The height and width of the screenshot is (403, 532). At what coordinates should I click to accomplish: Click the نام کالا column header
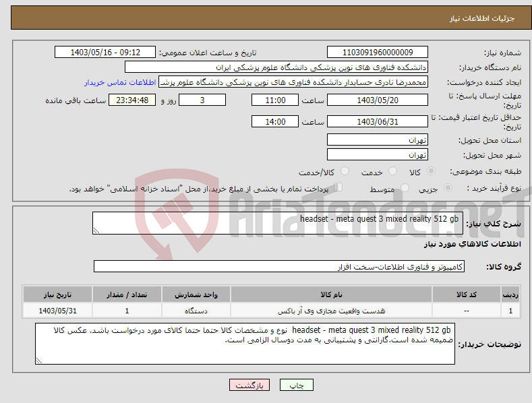click(x=331, y=294)
